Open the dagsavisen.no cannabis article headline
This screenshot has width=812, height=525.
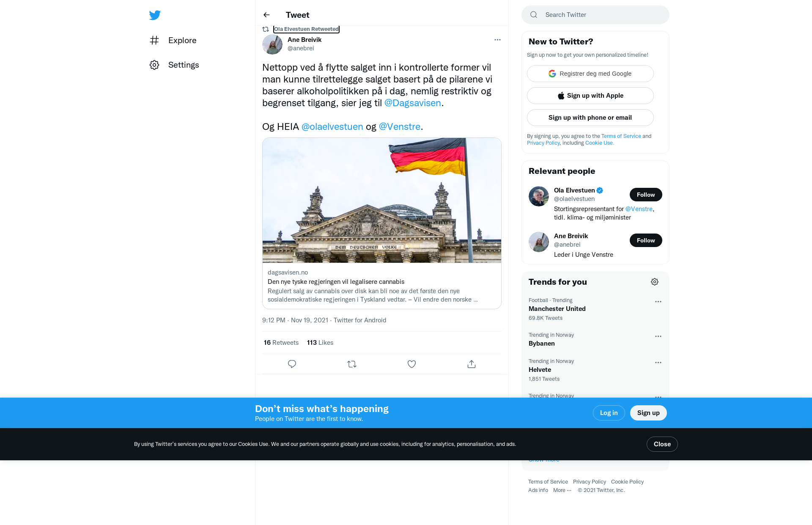pyautogui.click(x=336, y=282)
